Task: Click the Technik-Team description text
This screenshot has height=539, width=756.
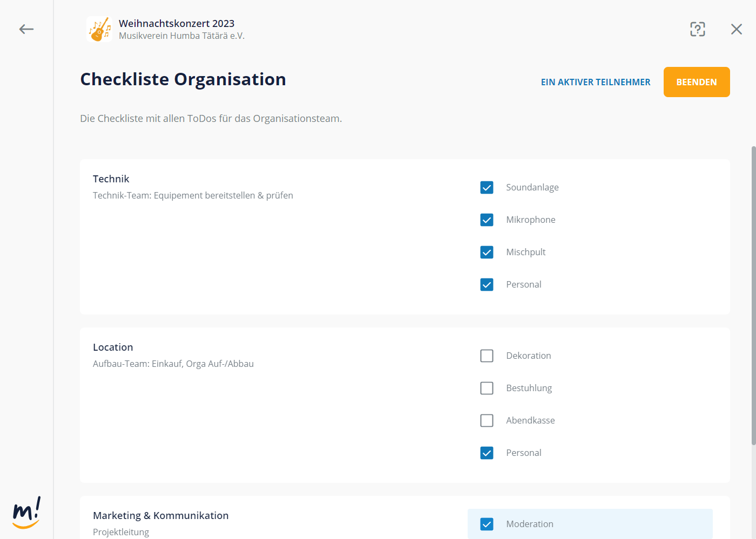Action: (x=193, y=195)
